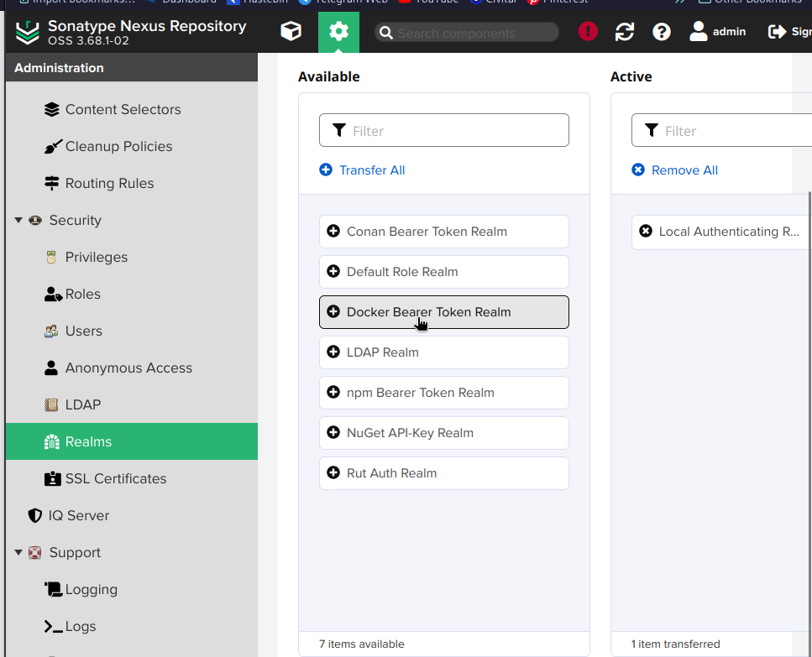Open the Browse cube icon in header
Screen dimensions: 812x657
click(x=291, y=32)
